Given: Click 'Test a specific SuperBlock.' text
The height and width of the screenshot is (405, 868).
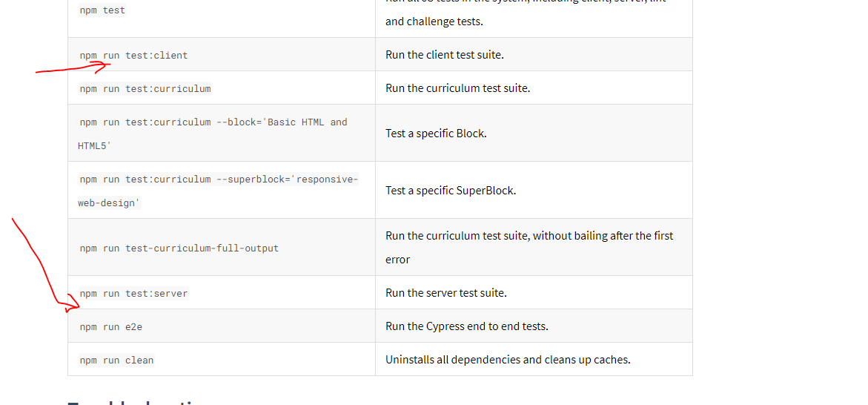Looking at the screenshot, I should click(451, 191).
